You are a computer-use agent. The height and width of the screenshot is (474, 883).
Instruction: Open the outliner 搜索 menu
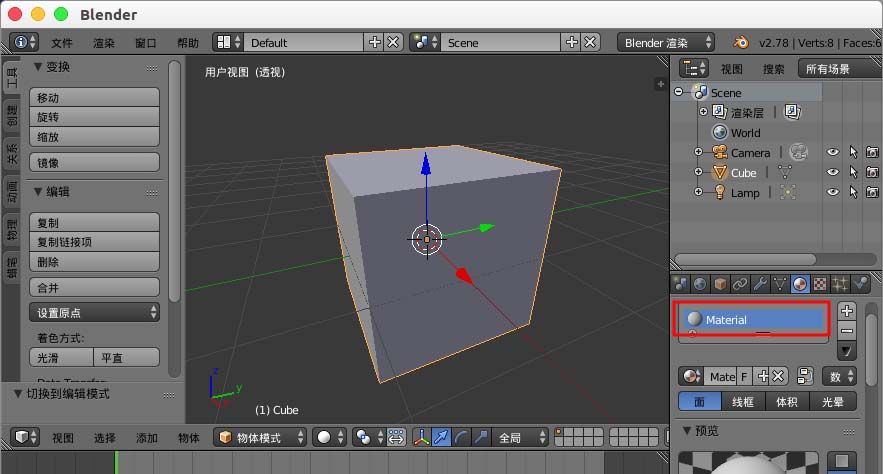(x=773, y=69)
